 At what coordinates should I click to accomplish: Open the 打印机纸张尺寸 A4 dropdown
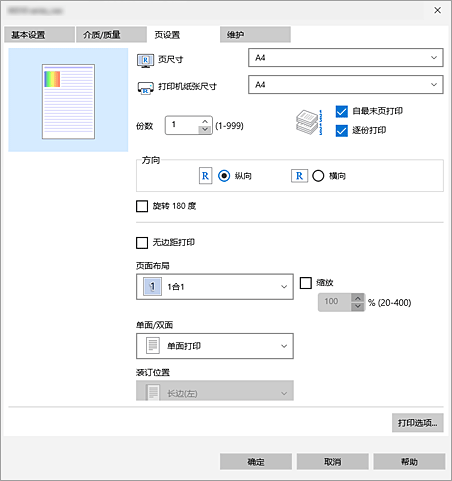346,85
